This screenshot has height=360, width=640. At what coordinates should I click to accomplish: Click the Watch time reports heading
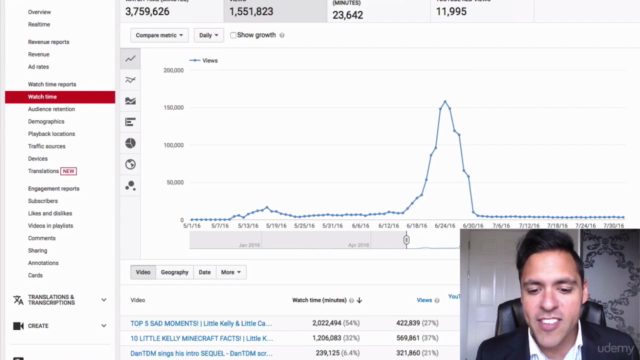point(52,84)
